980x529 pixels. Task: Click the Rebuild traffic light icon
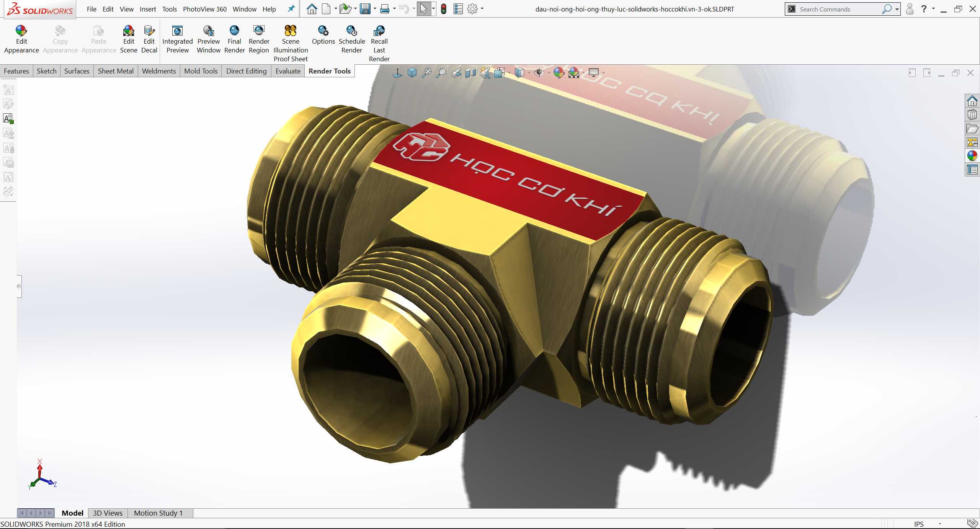[444, 9]
